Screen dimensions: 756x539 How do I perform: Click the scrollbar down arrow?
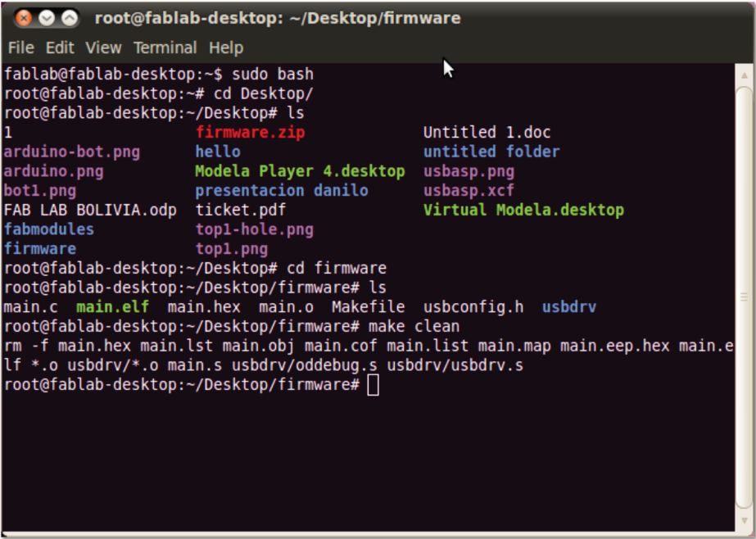click(x=745, y=521)
